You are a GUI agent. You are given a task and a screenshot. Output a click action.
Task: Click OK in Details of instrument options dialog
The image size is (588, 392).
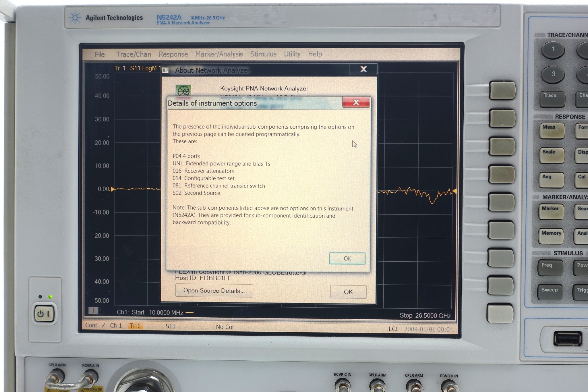pyautogui.click(x=347, y=258)
